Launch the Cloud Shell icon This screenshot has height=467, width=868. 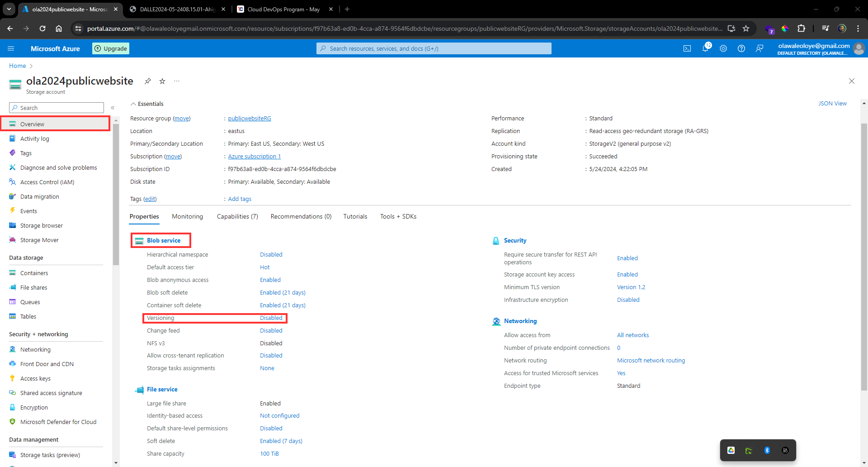pos(687,48)
